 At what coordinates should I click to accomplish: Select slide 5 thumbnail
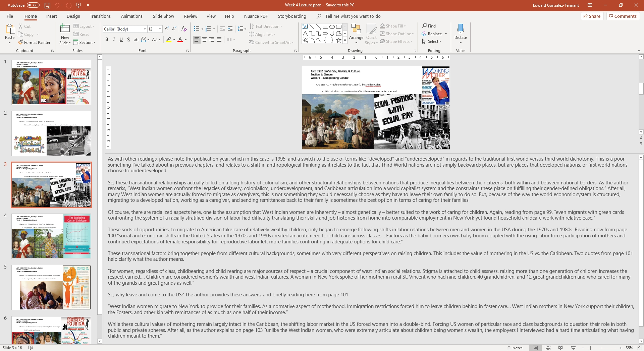click(51, 287)
